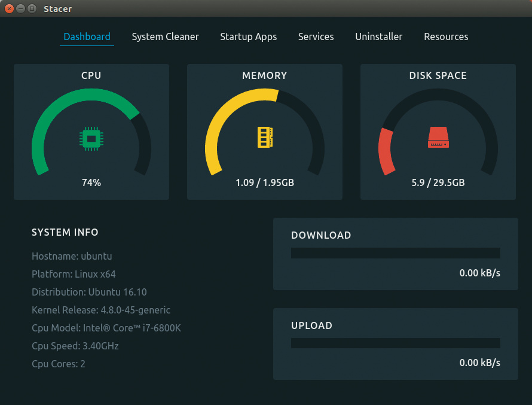Click the 5.9 / 29.5GB disk reading

(x=438, y=182)
